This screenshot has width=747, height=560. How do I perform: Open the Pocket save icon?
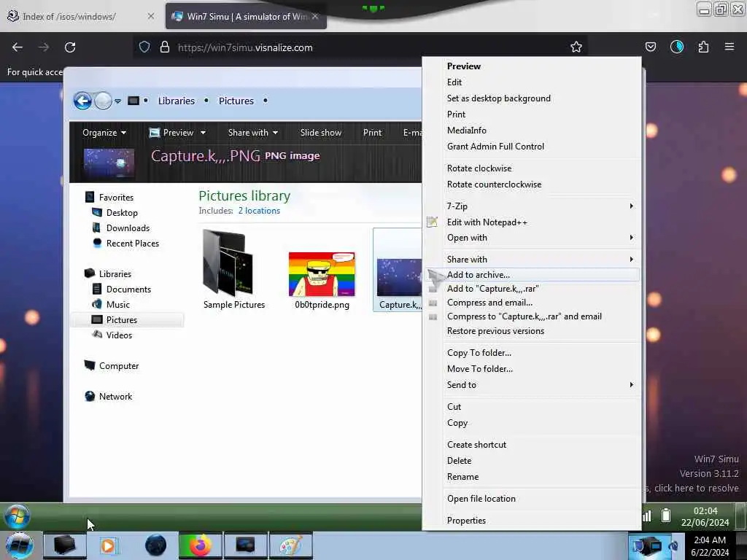point(650,47)
